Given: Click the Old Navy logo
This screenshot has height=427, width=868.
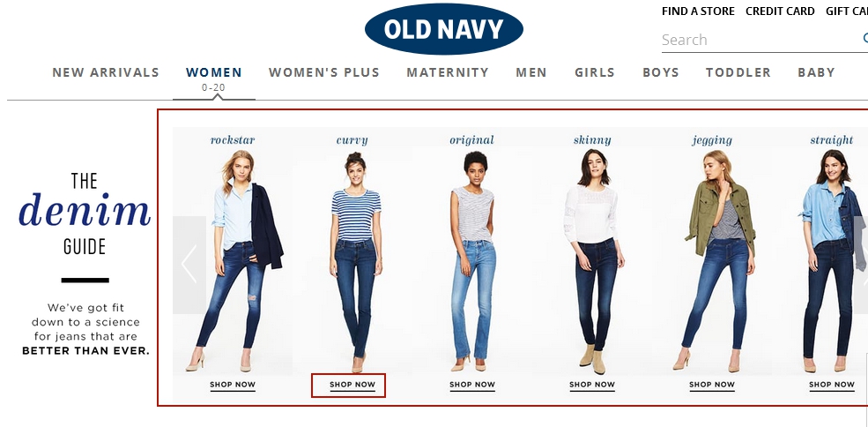Looking at the screenshot, I should tap(443, 29).
